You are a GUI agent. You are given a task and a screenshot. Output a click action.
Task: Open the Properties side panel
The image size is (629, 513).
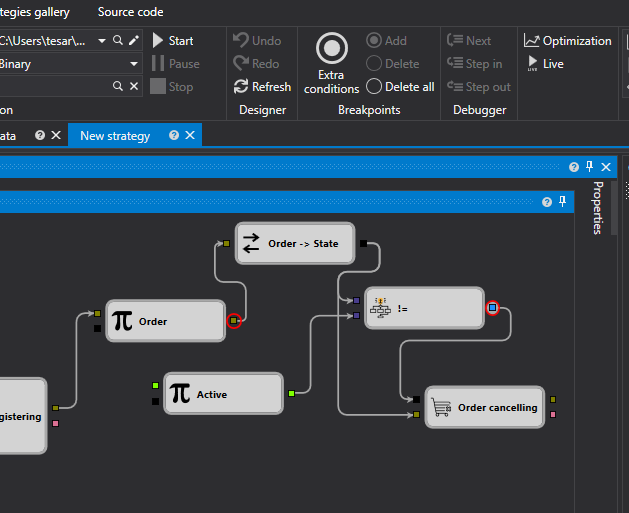[x=598, y=207]
